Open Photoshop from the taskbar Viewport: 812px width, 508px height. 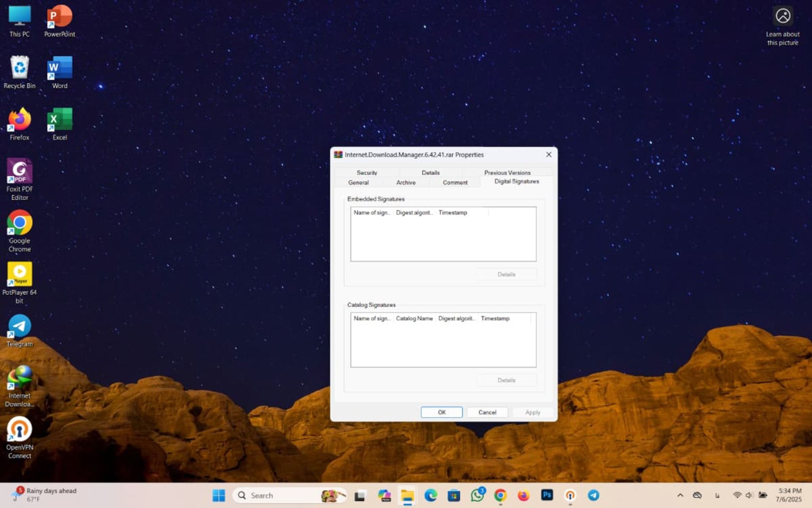tap(547, 495)
